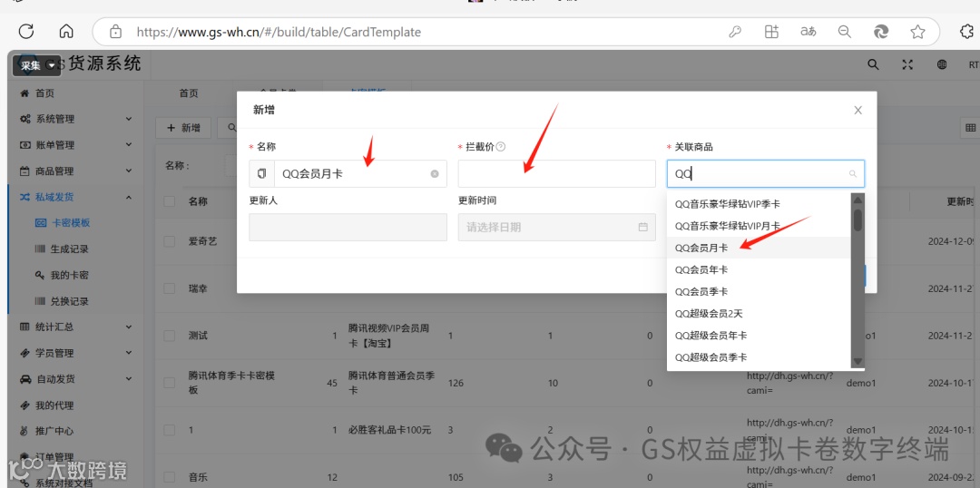Screen dimensions: 980x488
Task: Open the split screen/apps icon in address bar
Action: 772,32
